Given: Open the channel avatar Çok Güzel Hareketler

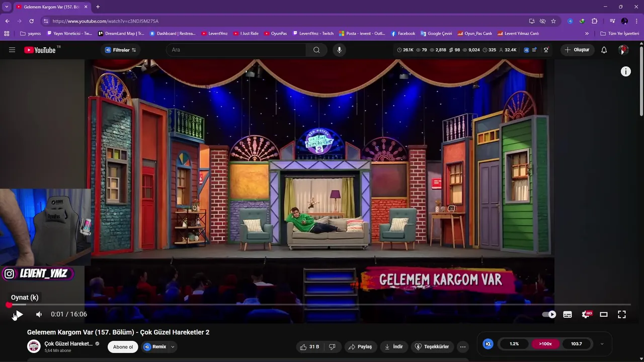Looking at the screenshot, I should coord(34,346).
